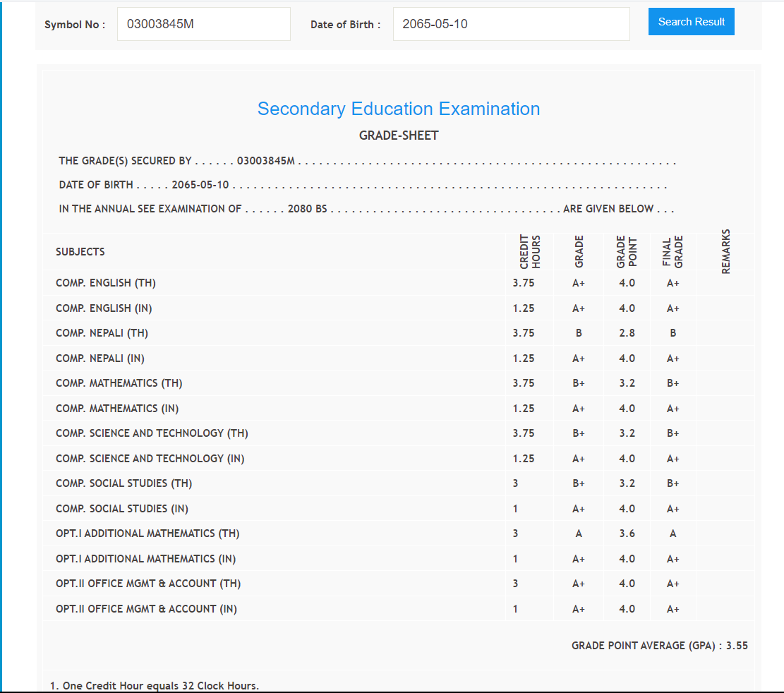
Task: Click the CREDIT HOURS column header
Action: point(529,252)
